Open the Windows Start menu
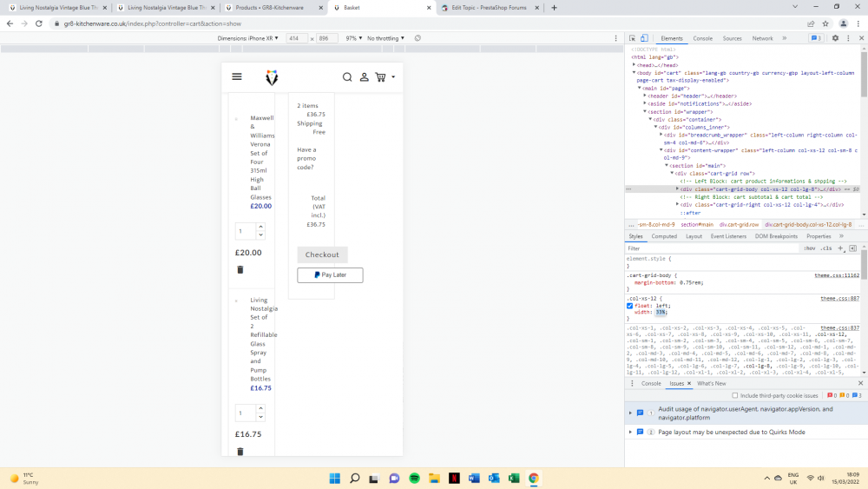This screenshot has height=489, width=868. point(335,479)
